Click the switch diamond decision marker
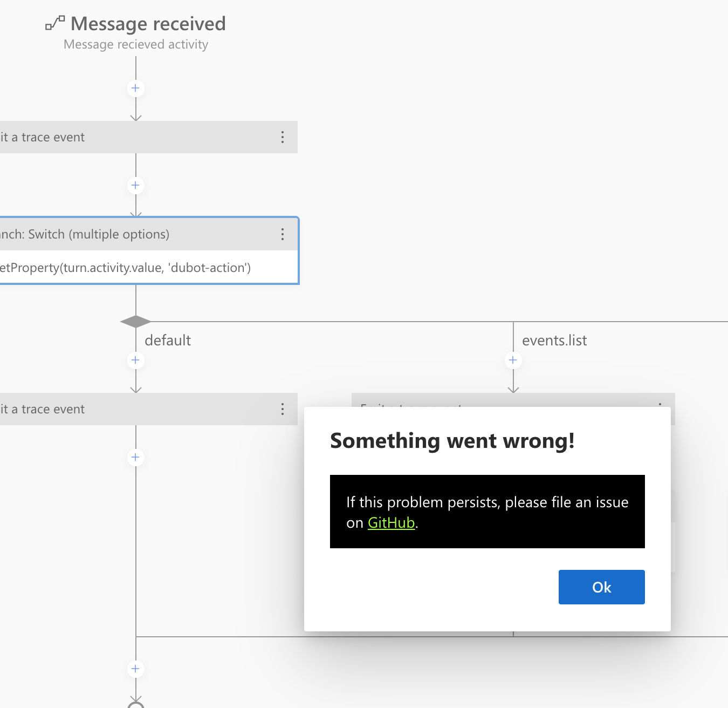The width and height of the screenshot is (728, 708). [x=135, y=322]
